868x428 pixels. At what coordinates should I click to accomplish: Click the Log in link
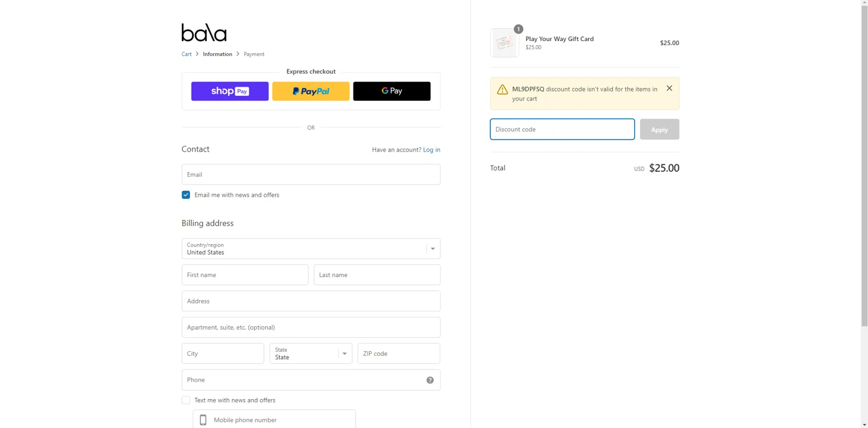point(432,150)
